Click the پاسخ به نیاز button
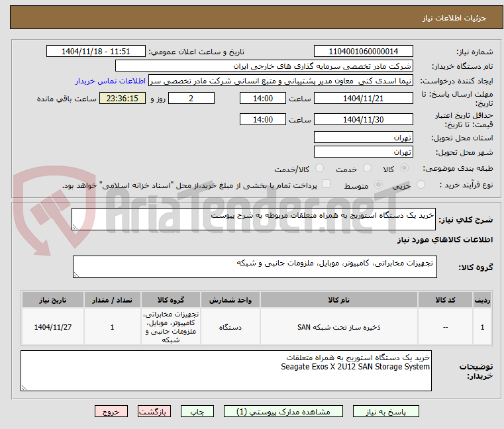The height and width of the screenshot is (429, 504). (385, 411)
